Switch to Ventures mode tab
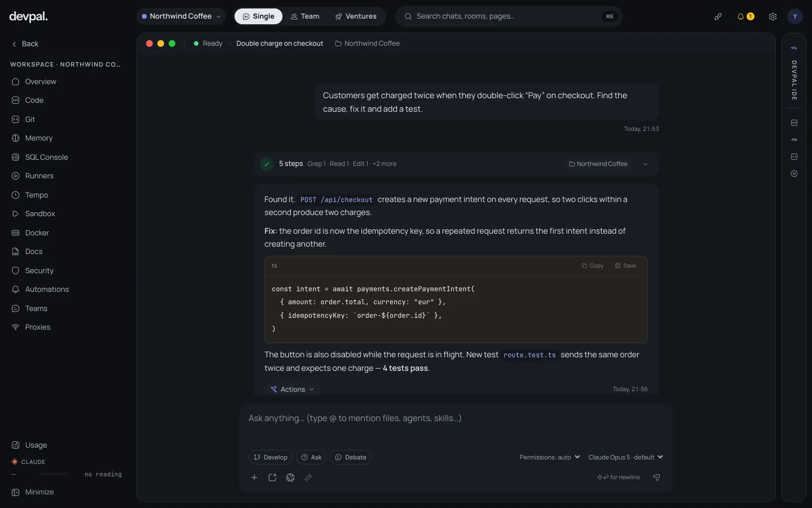Viewport: 812px width, 508px height. (x=356, y=16)
